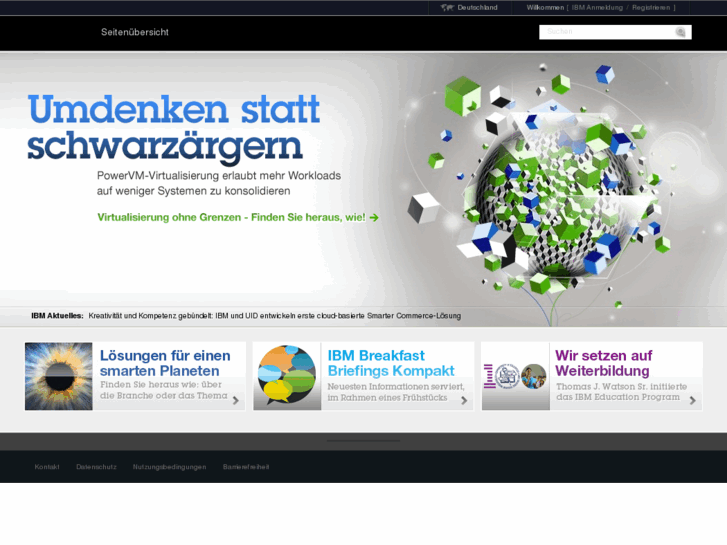The image size is (727, 545).
Task: Click the 'IBM Aktuelles:' label
Action: coord(57,316)
